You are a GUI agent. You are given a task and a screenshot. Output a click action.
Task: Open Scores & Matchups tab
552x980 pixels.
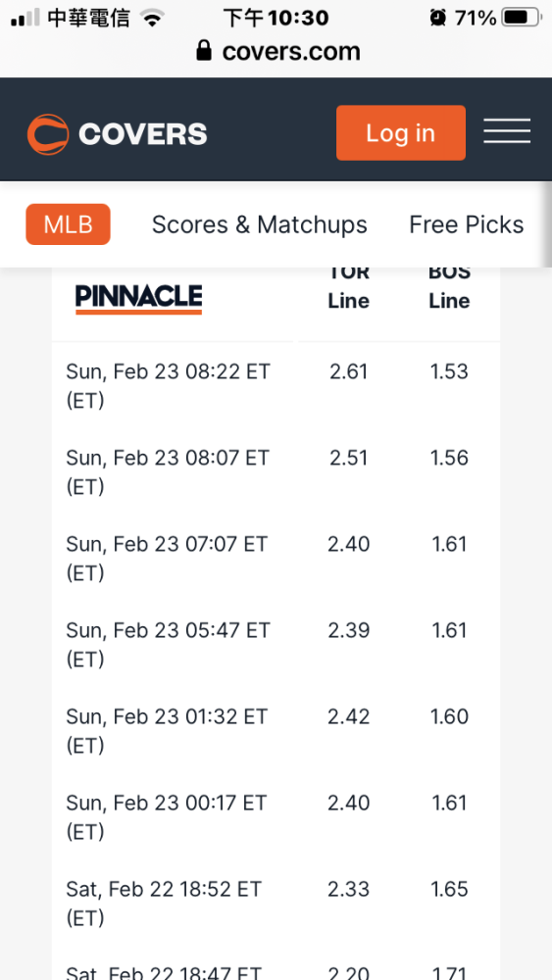(260, 224)
